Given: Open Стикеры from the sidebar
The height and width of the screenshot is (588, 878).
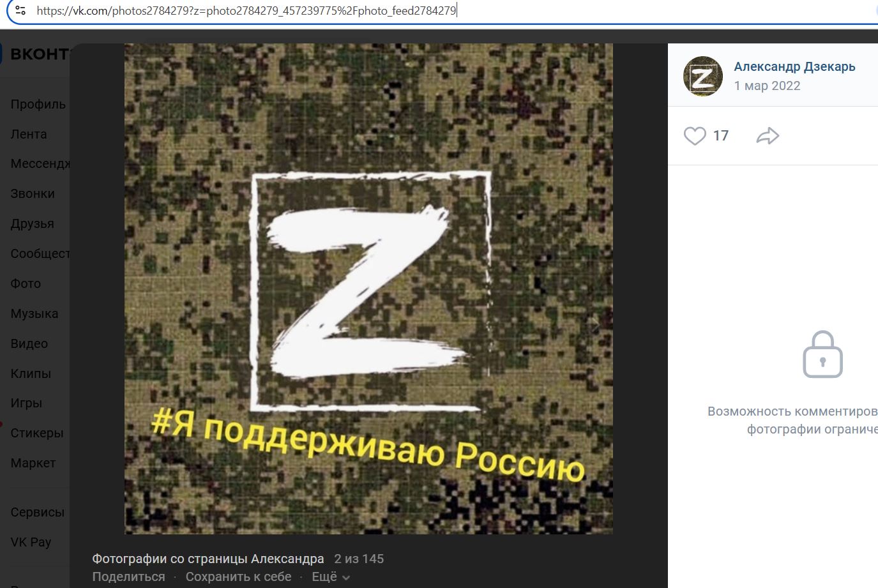Looking at the screenshot, I should pos(37,433).
